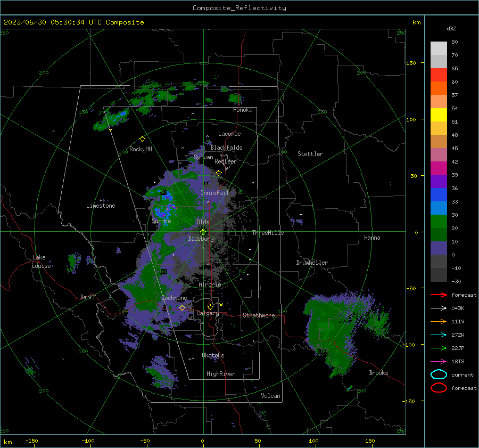This screenshot has width=479, height=448.
Task: Select the white 04DK arrow legend icon
Action: pos(439,308)
